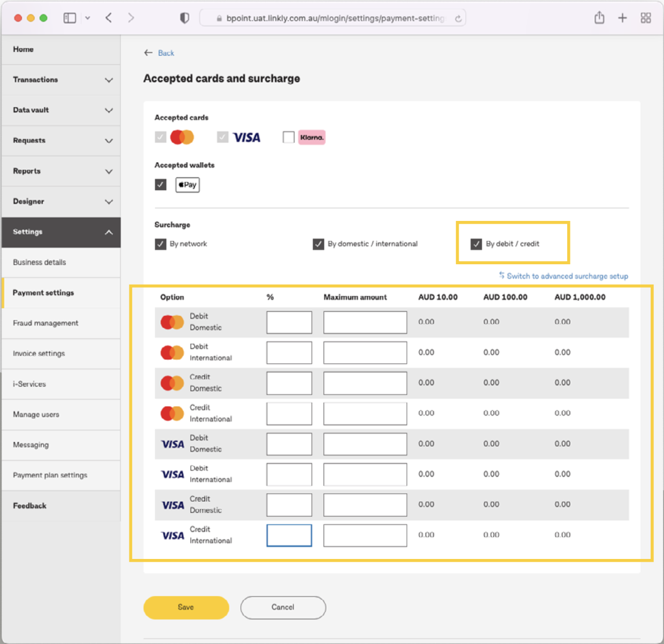Screen dimensions: 664x644
Task: Click the Save button
Action: 186,607
